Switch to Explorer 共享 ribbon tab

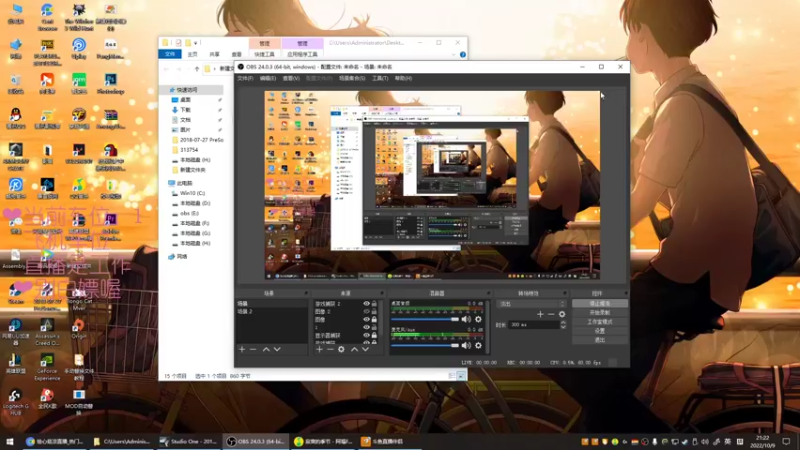point(214,54)
